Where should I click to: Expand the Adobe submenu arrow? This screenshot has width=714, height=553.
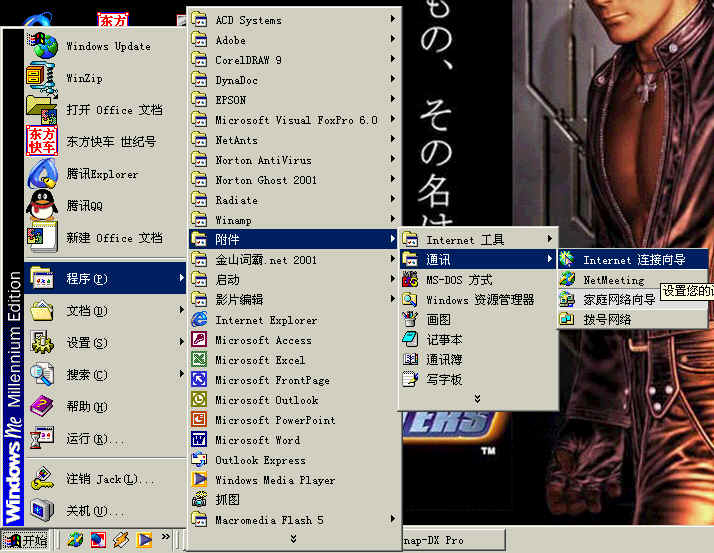click(392, 39)
